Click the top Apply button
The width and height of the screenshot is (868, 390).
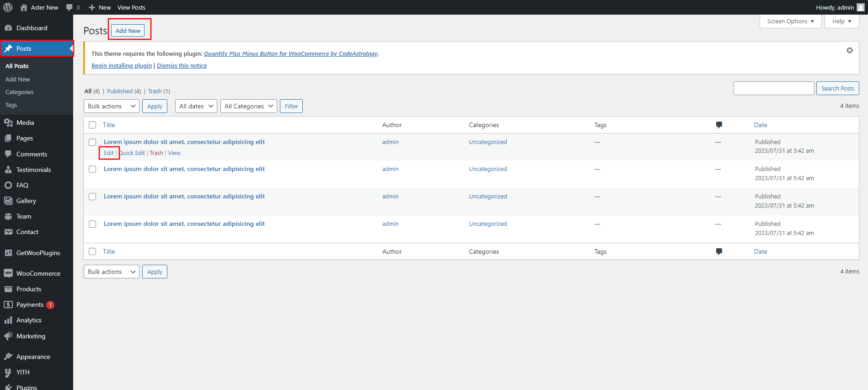coord(155,106)
